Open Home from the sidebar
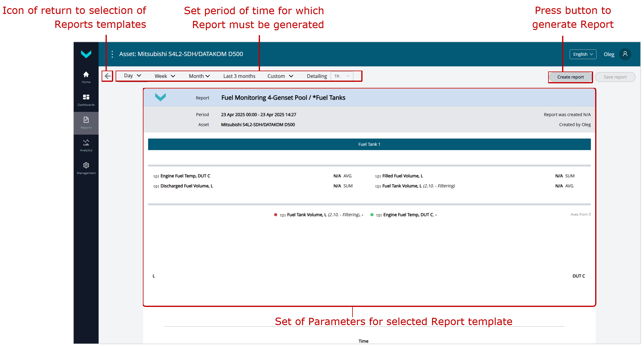 tap(86, 77)
